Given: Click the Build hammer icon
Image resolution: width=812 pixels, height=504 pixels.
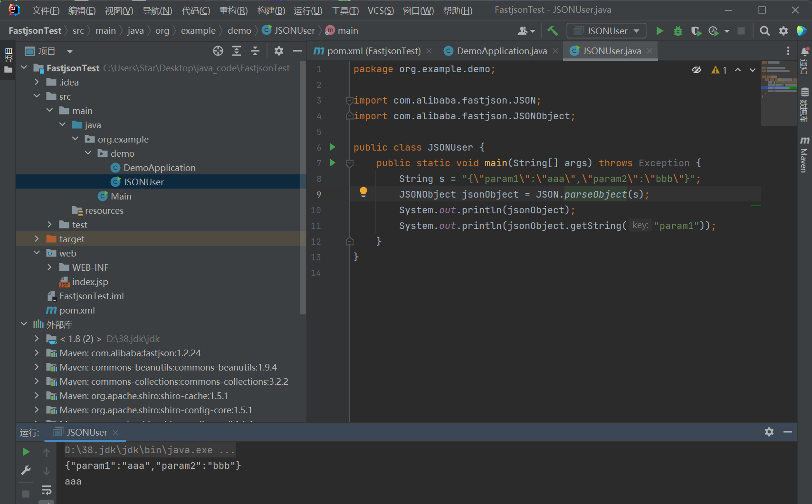Looking at the screenshot, I should 553,31.
